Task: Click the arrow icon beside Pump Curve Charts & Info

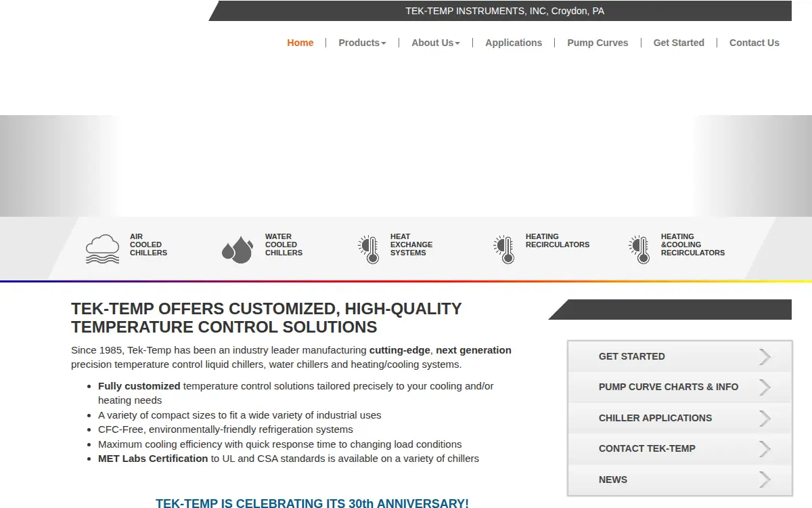Action: pyautogui.click(x=765, y=387)
